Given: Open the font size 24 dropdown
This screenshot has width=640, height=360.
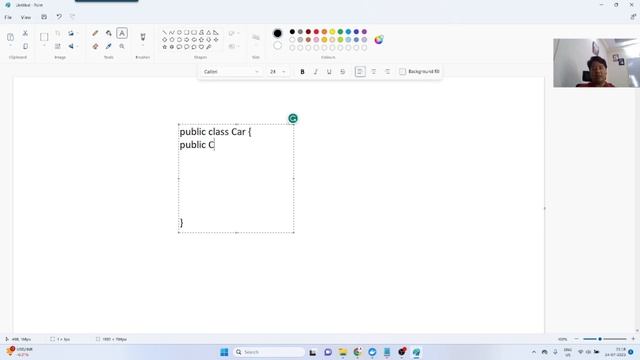Looking at the screenshot, I should [x=277, y=71].
